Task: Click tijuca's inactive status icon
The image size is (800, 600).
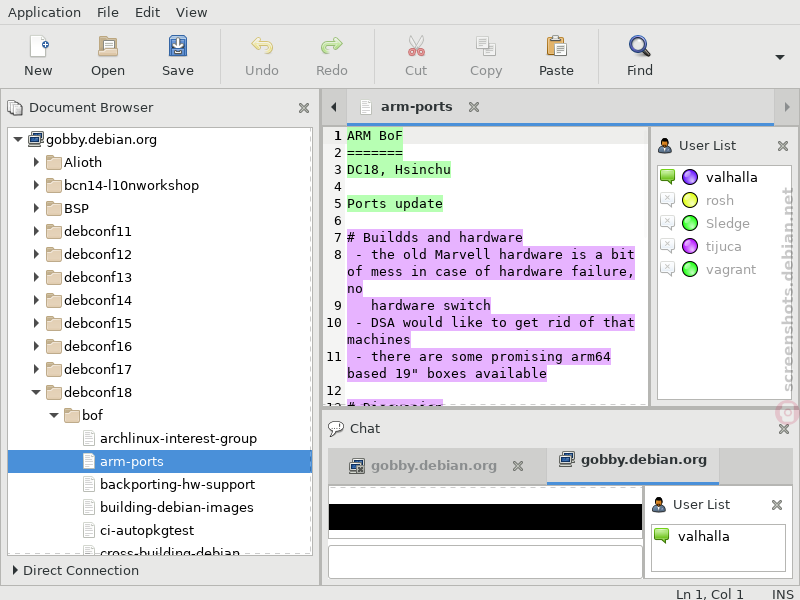Action: [x=667, y=246]
